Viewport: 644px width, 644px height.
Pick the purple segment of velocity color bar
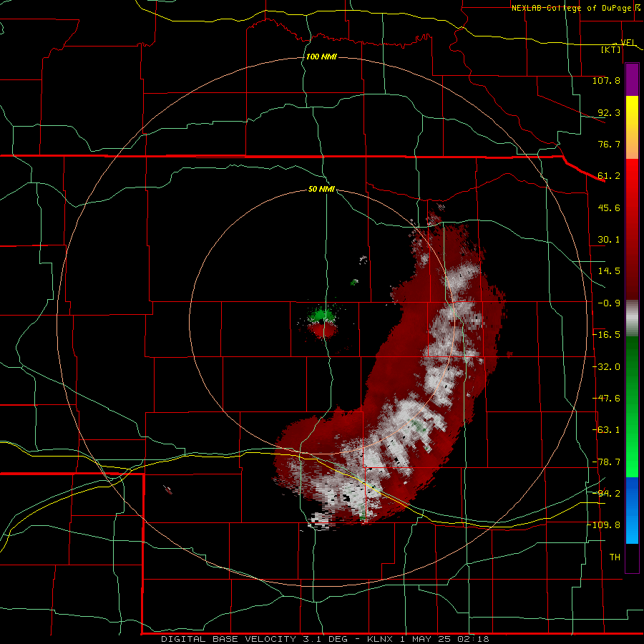tap(632, 80)
